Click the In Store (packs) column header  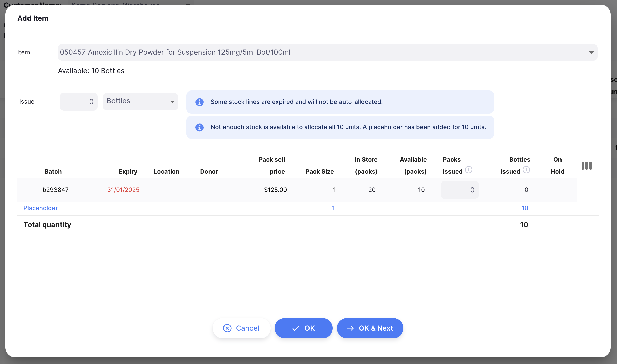(x=366, y=165)
